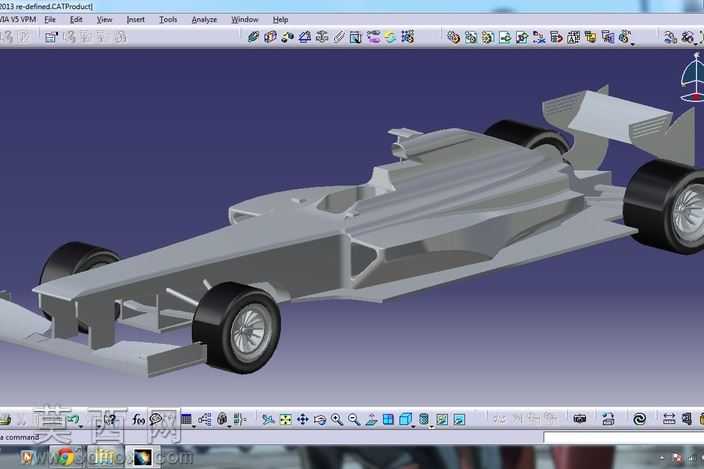
Task: Open the File menu
Action: click(x=50, y=20)
